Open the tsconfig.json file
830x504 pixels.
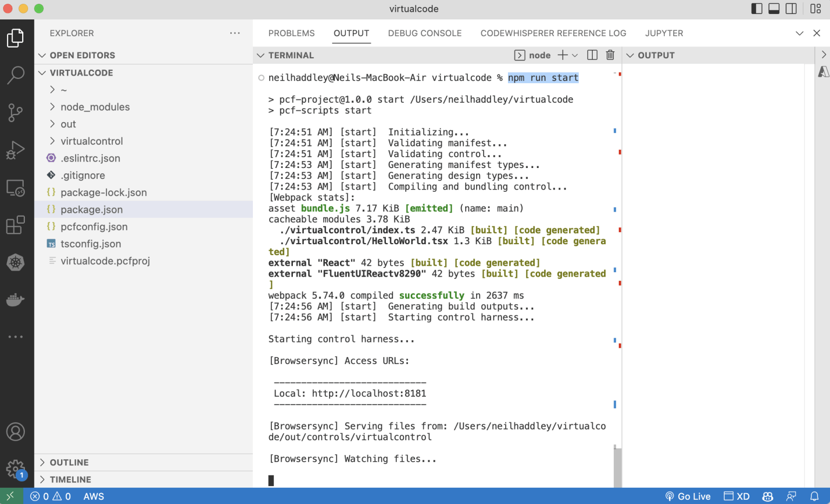pyautogui.click(x=91, y=244)
